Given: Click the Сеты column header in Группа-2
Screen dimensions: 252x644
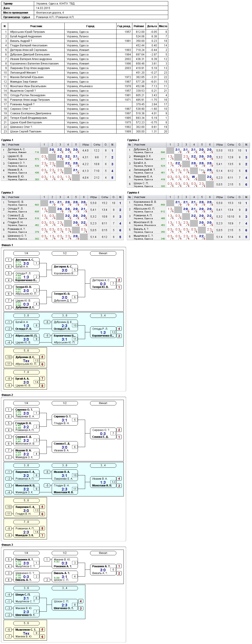Looking at the screenshot, I should click(x=231, y=145).
